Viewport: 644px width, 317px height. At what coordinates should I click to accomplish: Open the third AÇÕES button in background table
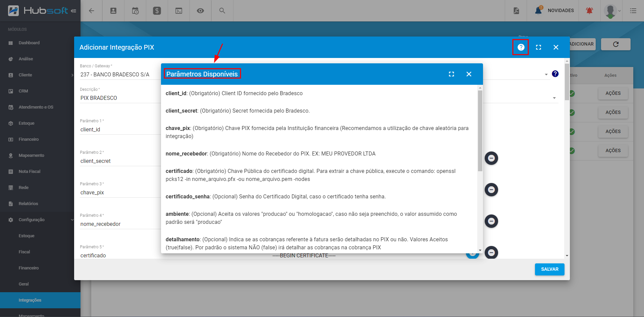[x=613, y=132]
